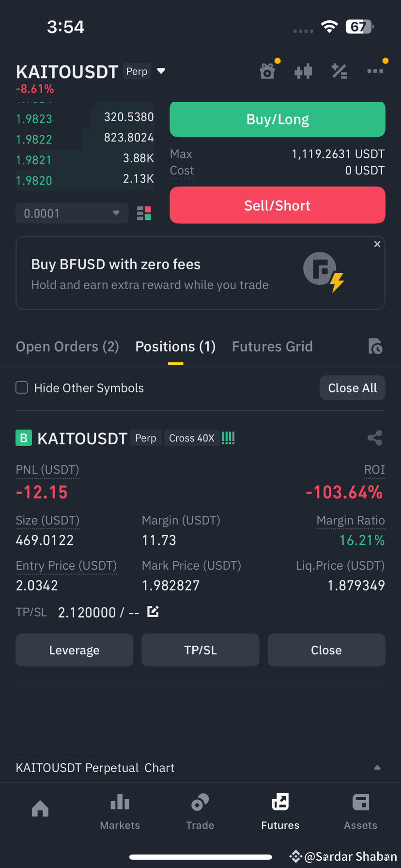Image resolution: width=401 pixels, height=868 pixels.
Task: Go to the Home tab
Action: [40, 809]
